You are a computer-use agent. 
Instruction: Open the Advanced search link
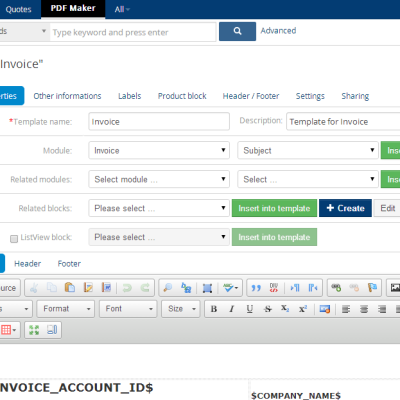click(278, 31)
